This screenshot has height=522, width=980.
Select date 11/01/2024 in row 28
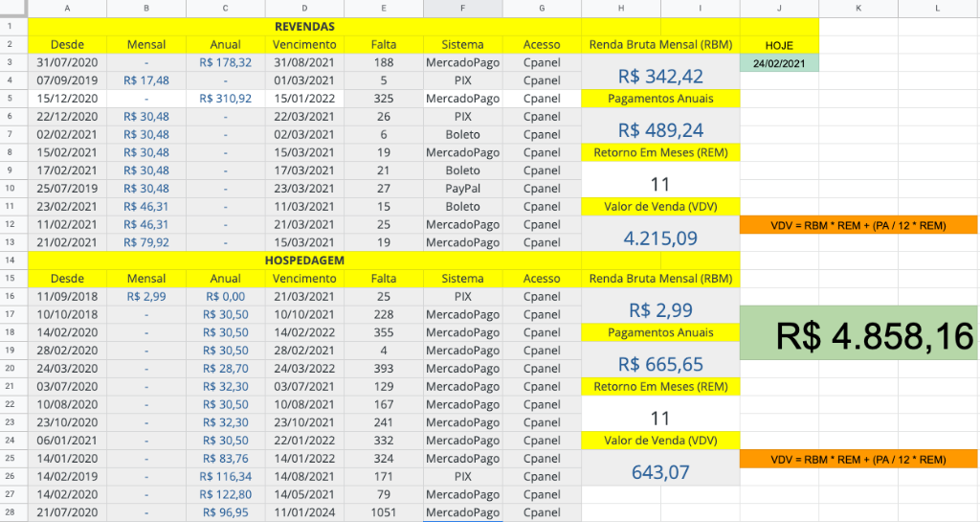pyautogui.click(x=304, y=512)
